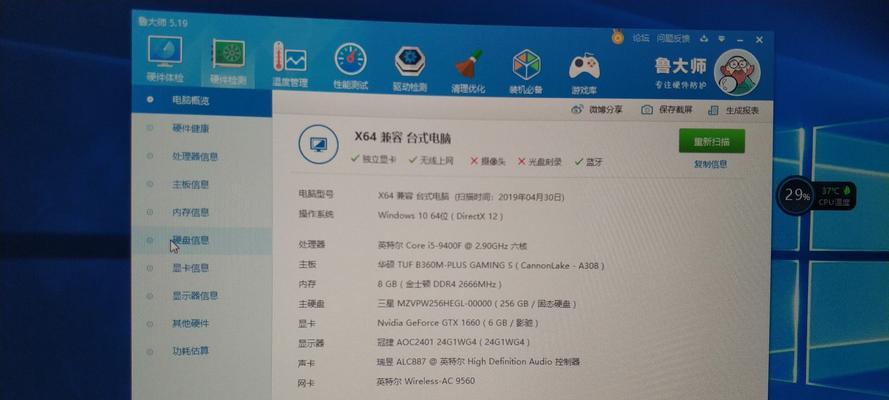
Task: Open the 硬件体检 hardware checkup icon
Action: (x=165, y=59)
